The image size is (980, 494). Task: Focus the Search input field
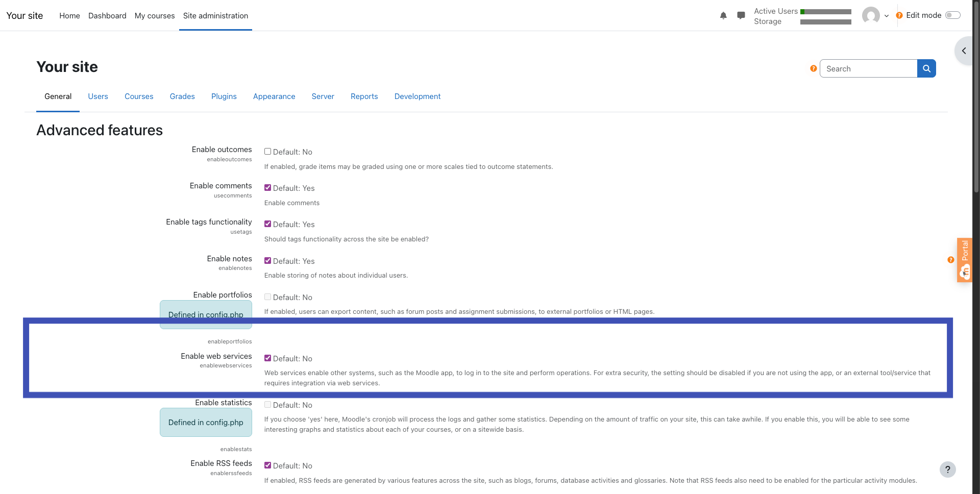tap(868, 68)
